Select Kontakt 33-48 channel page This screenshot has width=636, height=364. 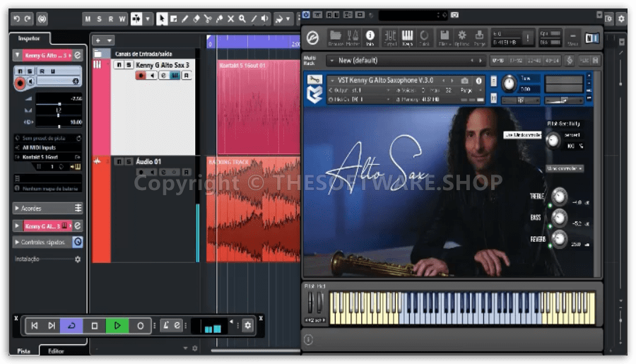(x=534, y=61)
